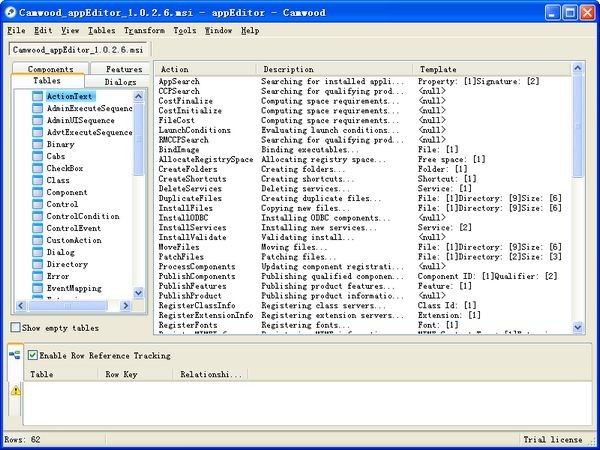The height and width of the screenshot is (450, 600).
Task: Open the File menu
Action: coord(16,31)
